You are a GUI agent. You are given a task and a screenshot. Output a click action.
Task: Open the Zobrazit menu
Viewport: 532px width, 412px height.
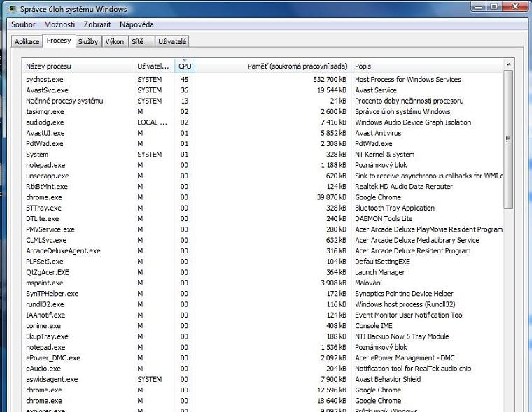click(97, 24)
